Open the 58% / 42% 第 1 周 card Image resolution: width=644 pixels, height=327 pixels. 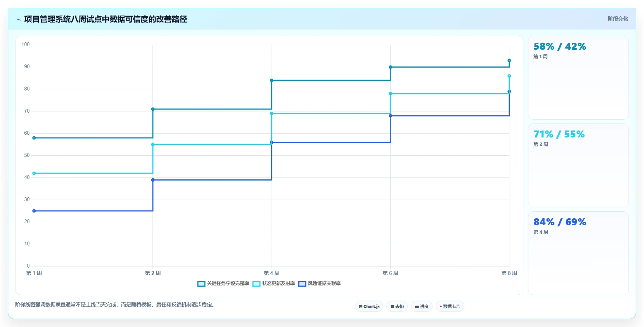[578, 78]
